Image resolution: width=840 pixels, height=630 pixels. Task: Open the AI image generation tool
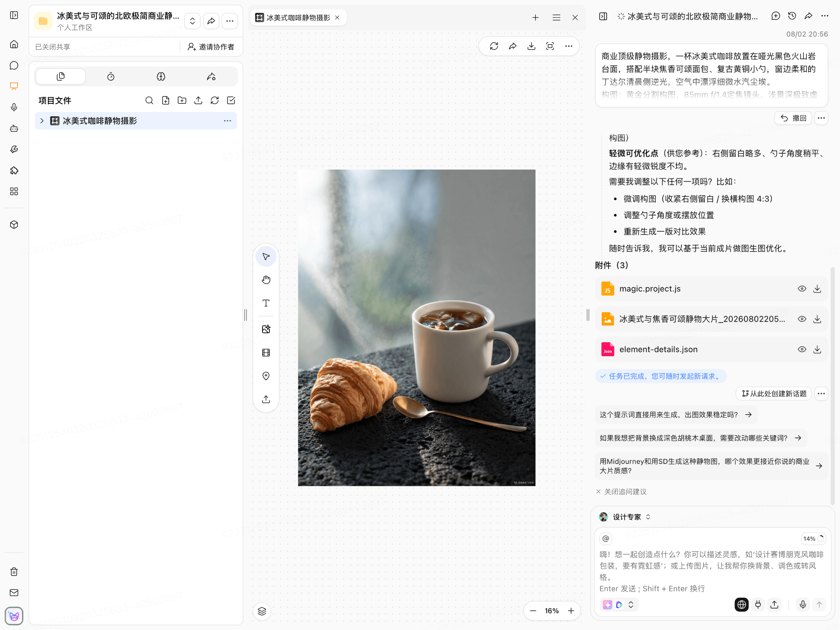coord(266,329)
